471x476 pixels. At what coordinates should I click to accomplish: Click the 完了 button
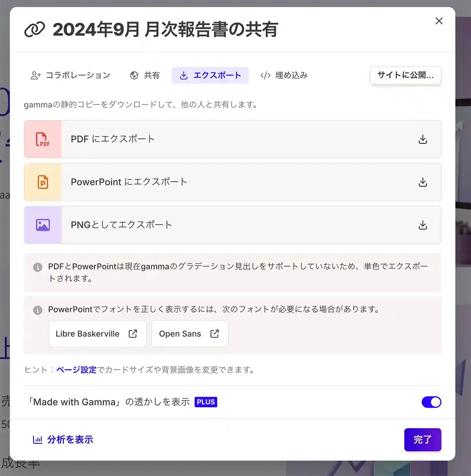[x=423, y=440]
